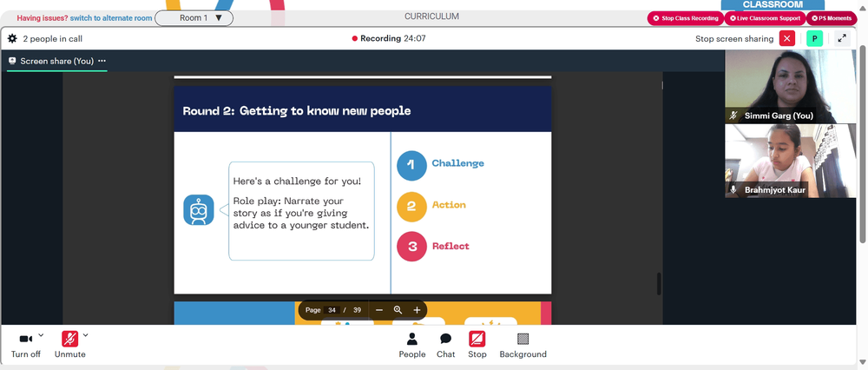Click the magnifier zoom icon in PDF toolbar

[398, 310]
